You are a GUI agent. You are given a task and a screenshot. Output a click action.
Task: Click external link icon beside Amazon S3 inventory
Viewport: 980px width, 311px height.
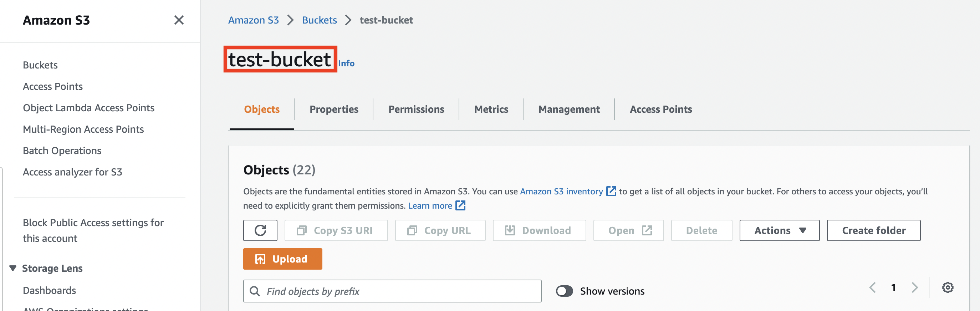tap(611, 191)
